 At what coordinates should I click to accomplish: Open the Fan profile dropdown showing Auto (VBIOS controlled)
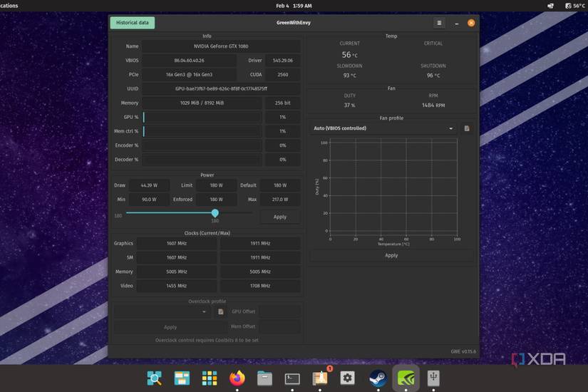(x=383, y=128)
